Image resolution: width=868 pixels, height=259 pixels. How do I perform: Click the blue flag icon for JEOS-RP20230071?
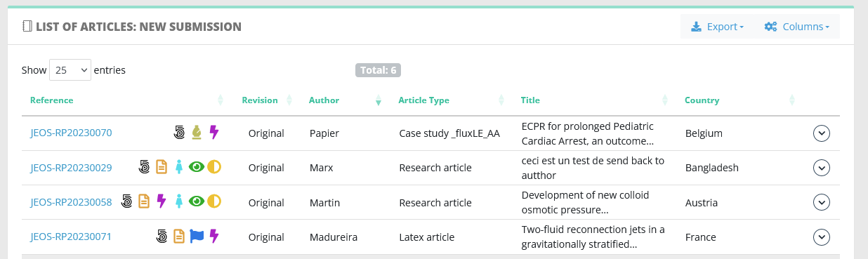pyautogui.click(x=197, y=237)
